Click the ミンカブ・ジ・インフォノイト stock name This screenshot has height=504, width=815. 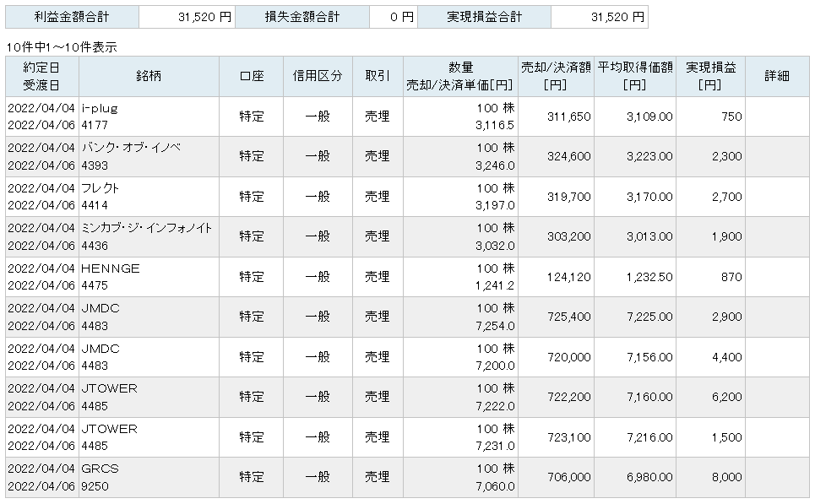pos(147,228)
